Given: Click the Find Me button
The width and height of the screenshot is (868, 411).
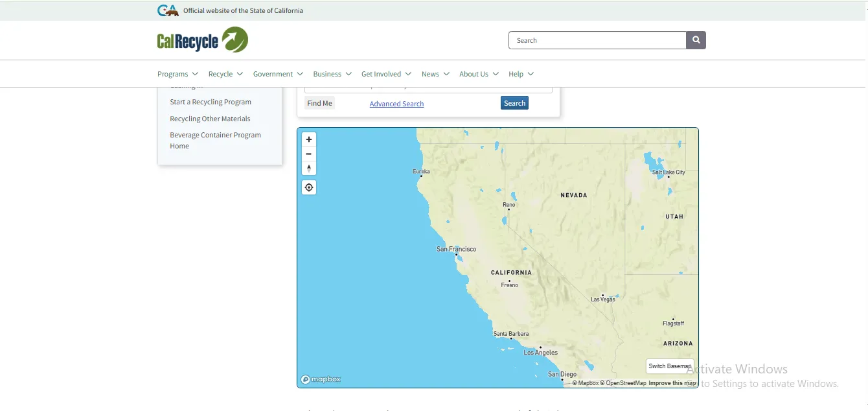Looking at the screenshot, I should pyautogui.click(x=319, y=103).
